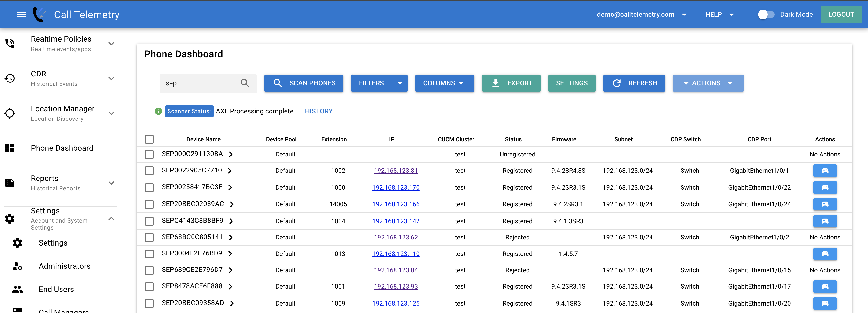Open IP link 192.168.123.170
This screenshot has height=313, width=868.
click(395, 187)
